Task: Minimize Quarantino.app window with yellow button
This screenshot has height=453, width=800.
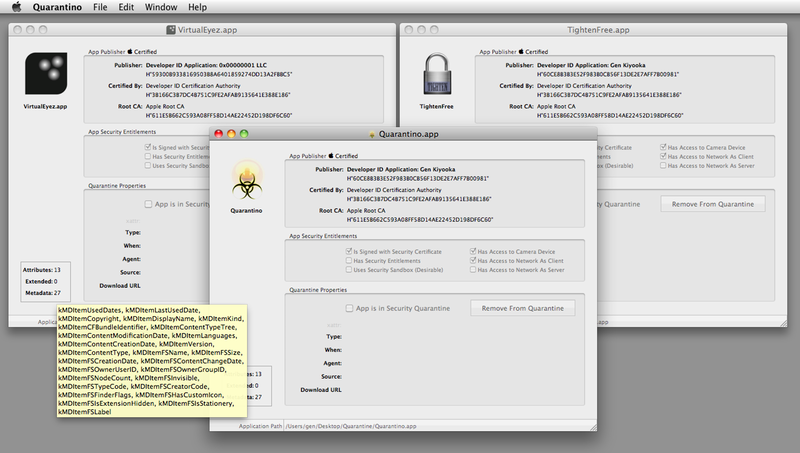Action: [x=231, y=134]
